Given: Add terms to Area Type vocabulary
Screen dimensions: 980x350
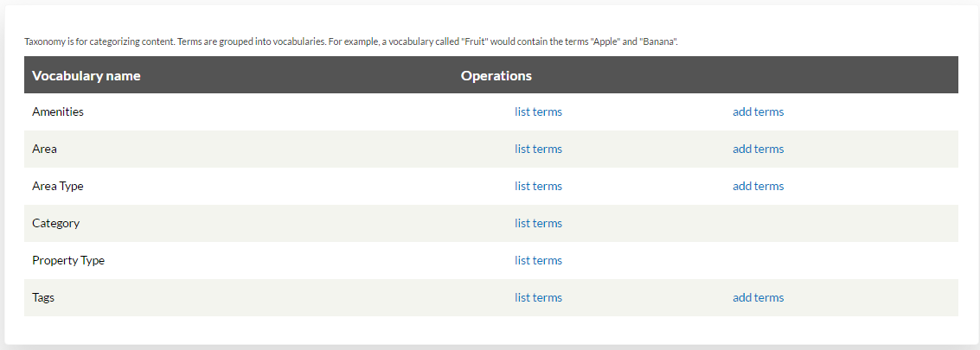Looking at the screenshot, I should tap(758, 187).
